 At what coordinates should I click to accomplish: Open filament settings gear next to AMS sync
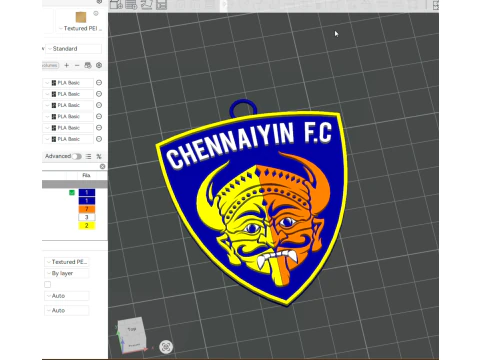99,65
